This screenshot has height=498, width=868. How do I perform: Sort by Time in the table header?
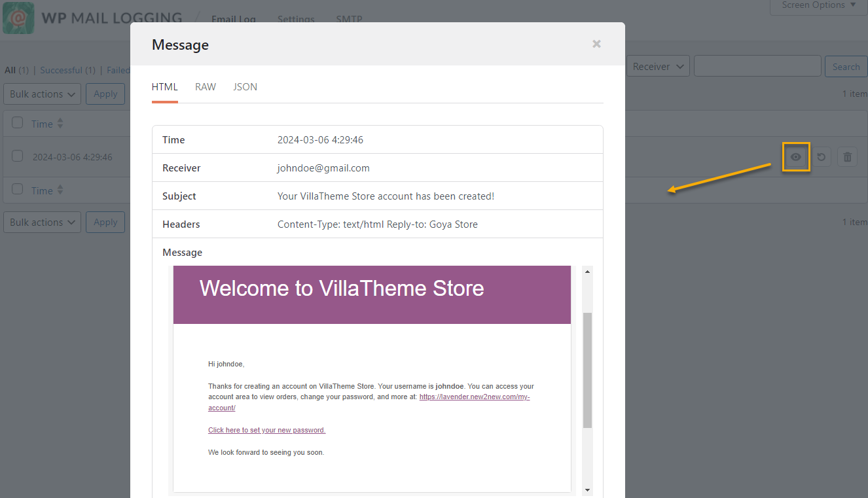[47, 124]
